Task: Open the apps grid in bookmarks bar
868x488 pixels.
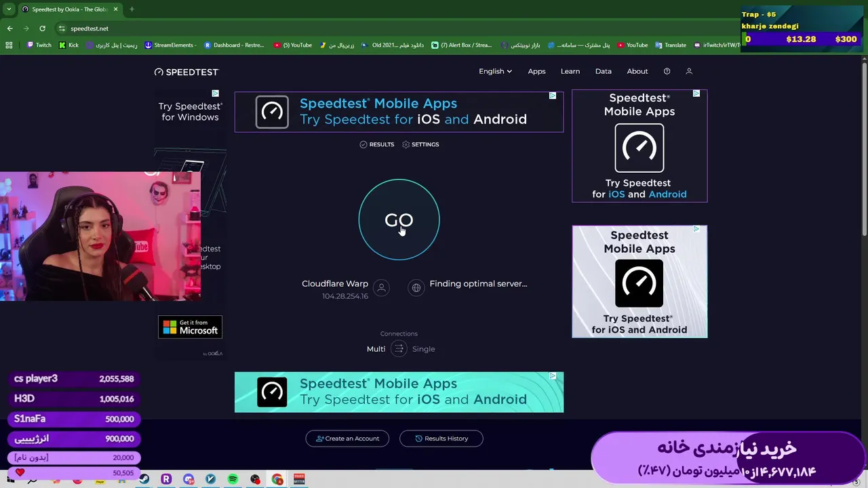Action: tap(9, 45)
